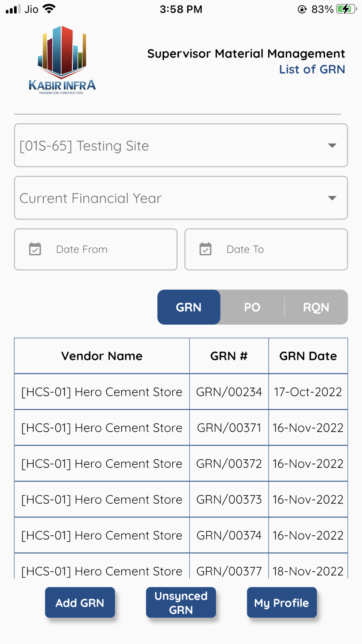Click the Date To field
362x644 pixels.
[x=266, y=249]
